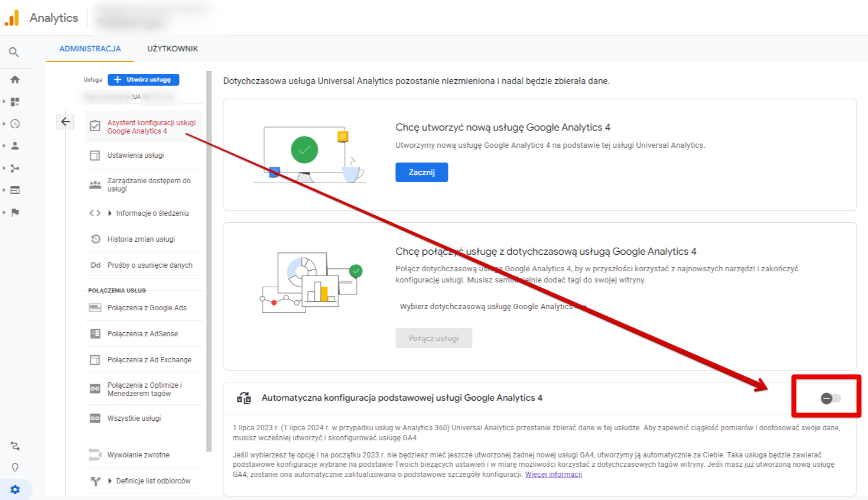The height and width of the screenshot is (500, 868).
Task: Open the Audience person icon
Action: coord(15,146)
